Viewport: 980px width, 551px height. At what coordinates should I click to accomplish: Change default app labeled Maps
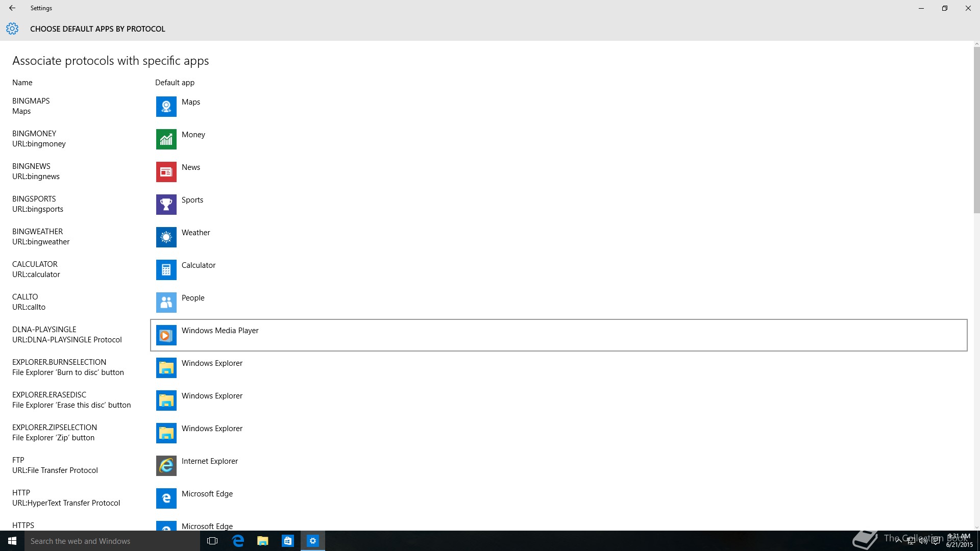(x=191, y=102)
